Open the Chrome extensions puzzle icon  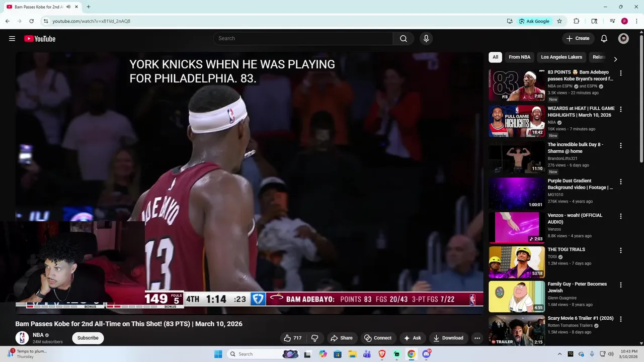(x=577, y=21)
